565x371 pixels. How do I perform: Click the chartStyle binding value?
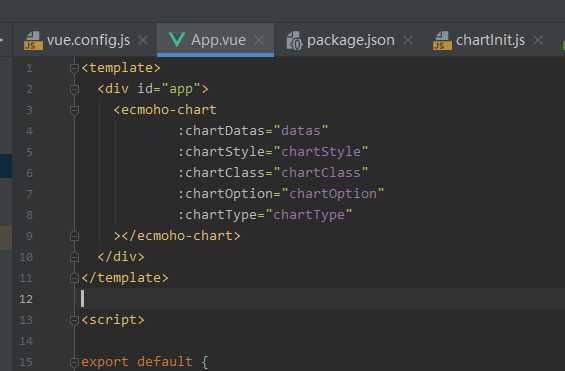[x=321, y=152]
